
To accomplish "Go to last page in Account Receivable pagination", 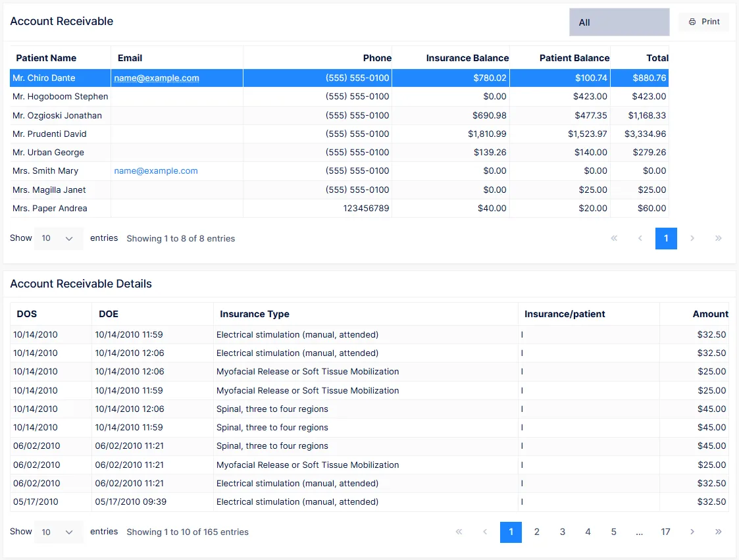I will pyautogui.click(x=718, y=238).
